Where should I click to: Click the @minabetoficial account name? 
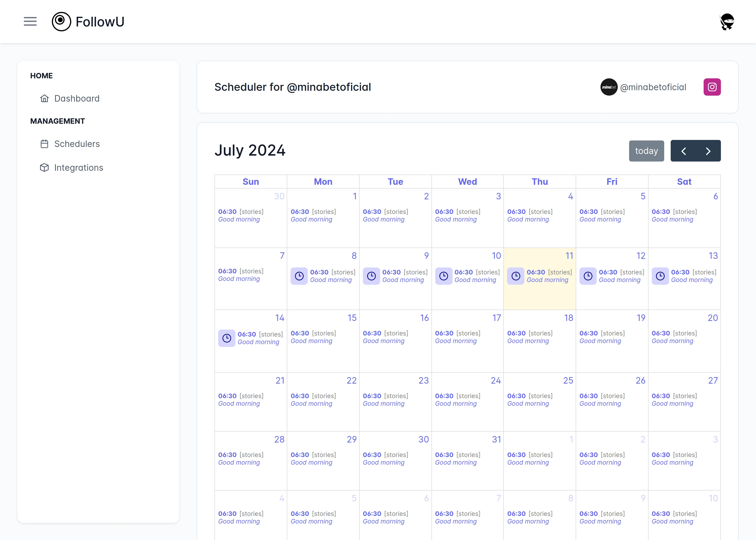653,87
